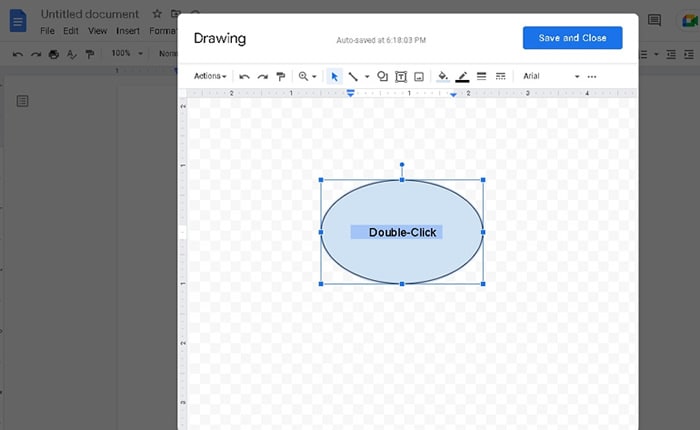700x430 pixels.
Task: Open the Shape tool
Action: pos(382,76)
